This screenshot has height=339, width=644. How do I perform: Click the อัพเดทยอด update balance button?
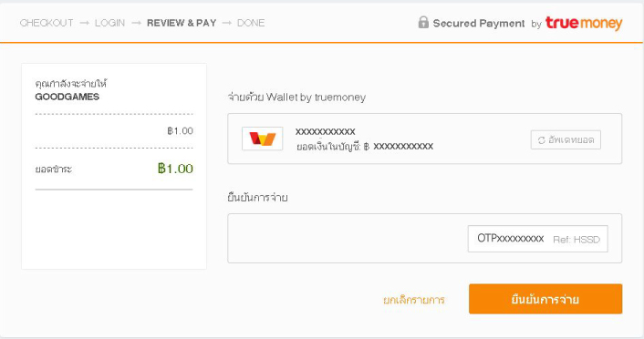coord(566,140)
